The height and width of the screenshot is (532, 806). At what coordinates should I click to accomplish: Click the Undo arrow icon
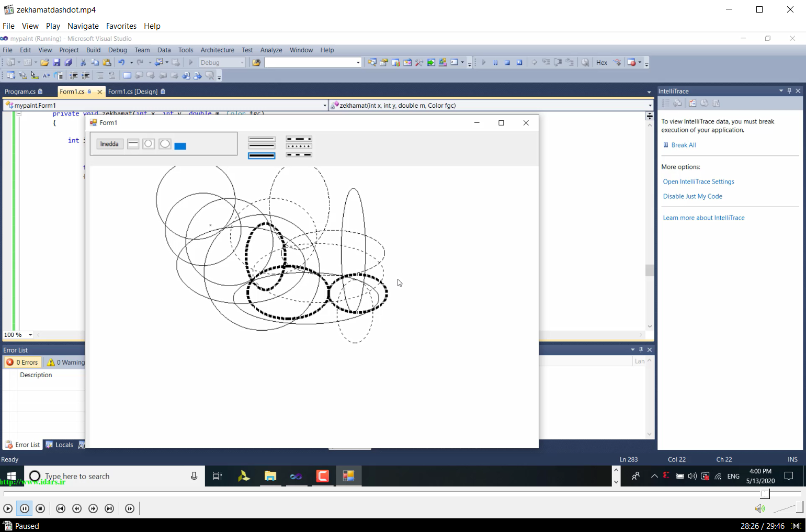click(x=121, y=62)
